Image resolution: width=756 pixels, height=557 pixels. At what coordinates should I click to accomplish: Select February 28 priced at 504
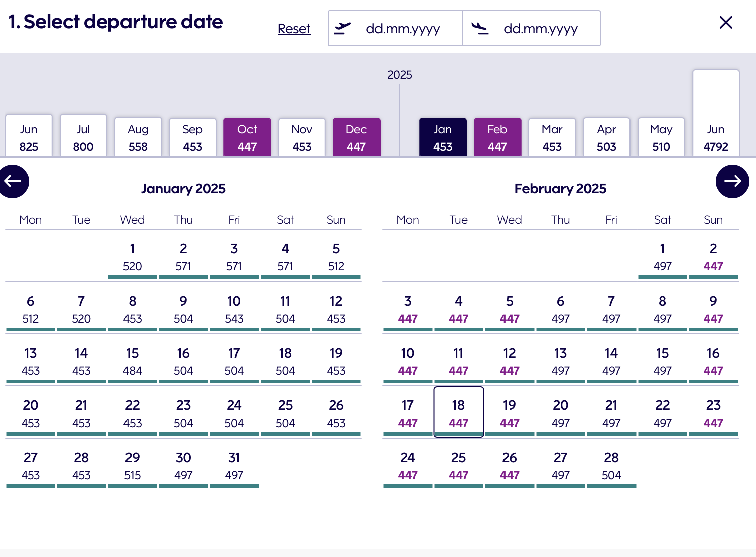pos(611,466)
